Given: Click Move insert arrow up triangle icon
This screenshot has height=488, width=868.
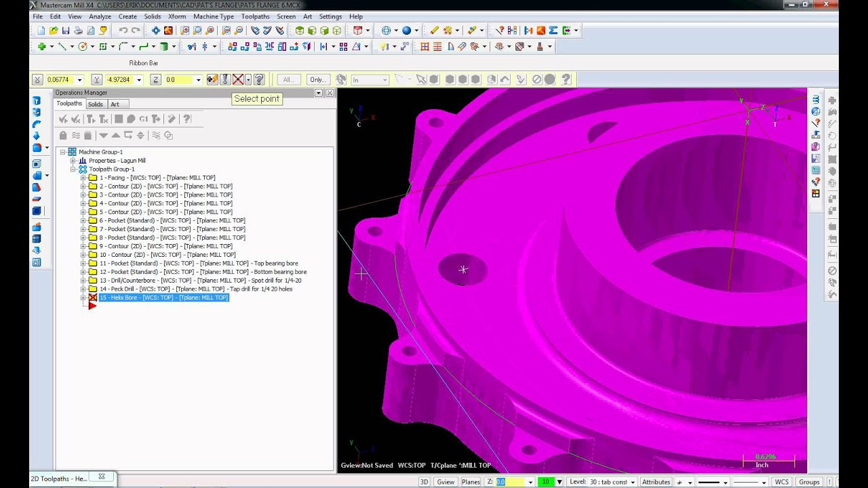Looking at the screenshot, I should pyautogui.click(x=115, y=136).
